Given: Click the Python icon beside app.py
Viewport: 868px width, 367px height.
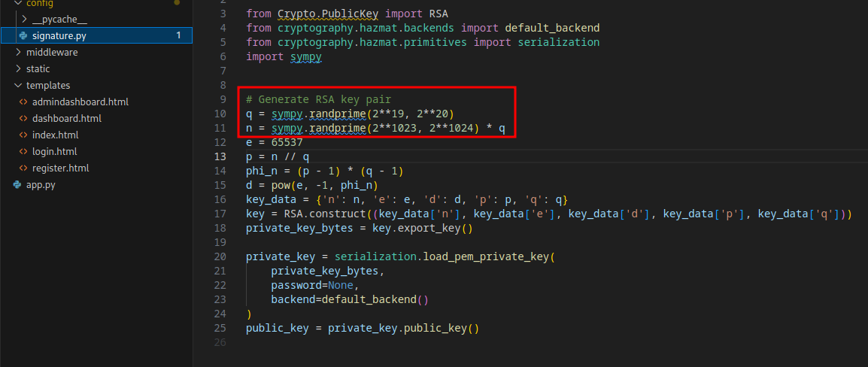Looking at the screenshot, I should tap(18, 184).
